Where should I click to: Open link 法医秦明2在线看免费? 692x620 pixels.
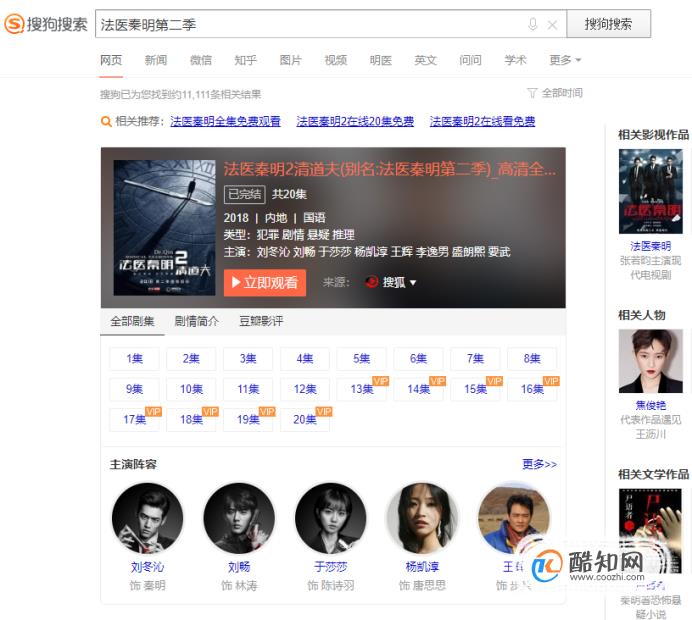click(x=482, y=121)
